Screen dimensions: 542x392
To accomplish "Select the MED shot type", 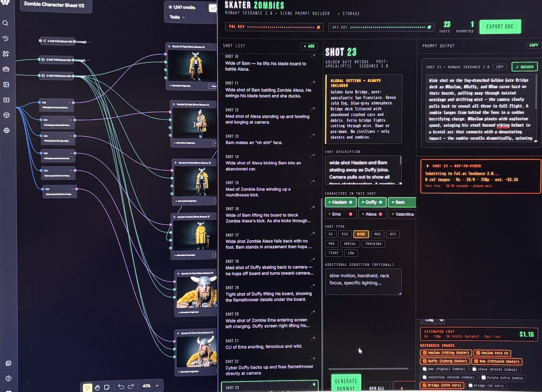I will click(x=377, y=234).
